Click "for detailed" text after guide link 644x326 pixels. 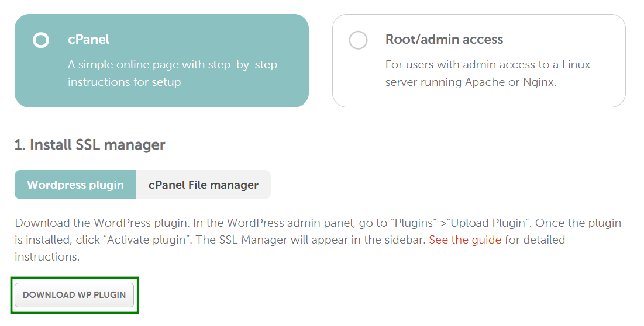point(535,240)
